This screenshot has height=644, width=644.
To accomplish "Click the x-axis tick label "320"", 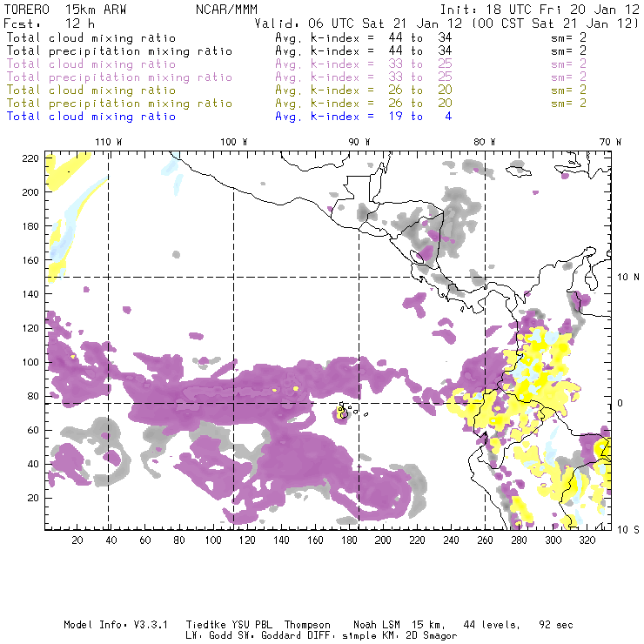I will 587,540.
